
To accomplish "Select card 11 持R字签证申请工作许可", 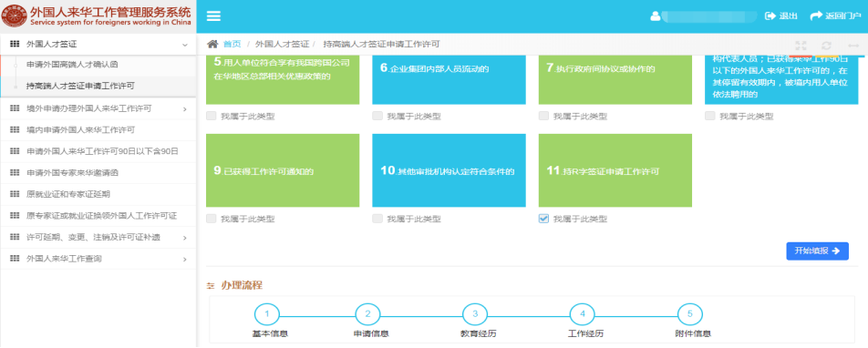I will pyautogui.click(x=615, y=170).
